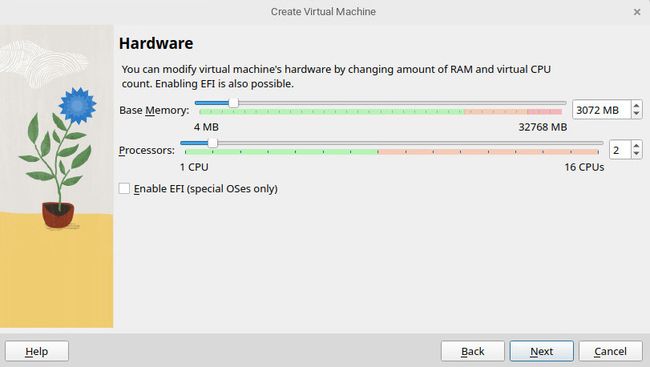650x367 pixels.
Task: Click the Create Virtual Machine title bar
Action: tap(323, 12)
